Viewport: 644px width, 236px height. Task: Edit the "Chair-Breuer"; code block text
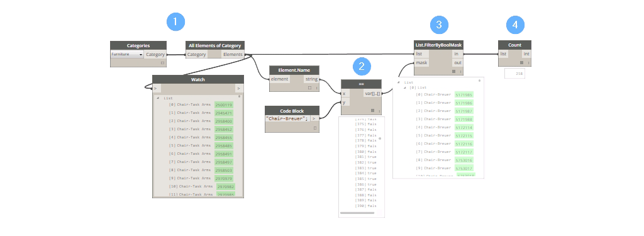pos(287,119)
